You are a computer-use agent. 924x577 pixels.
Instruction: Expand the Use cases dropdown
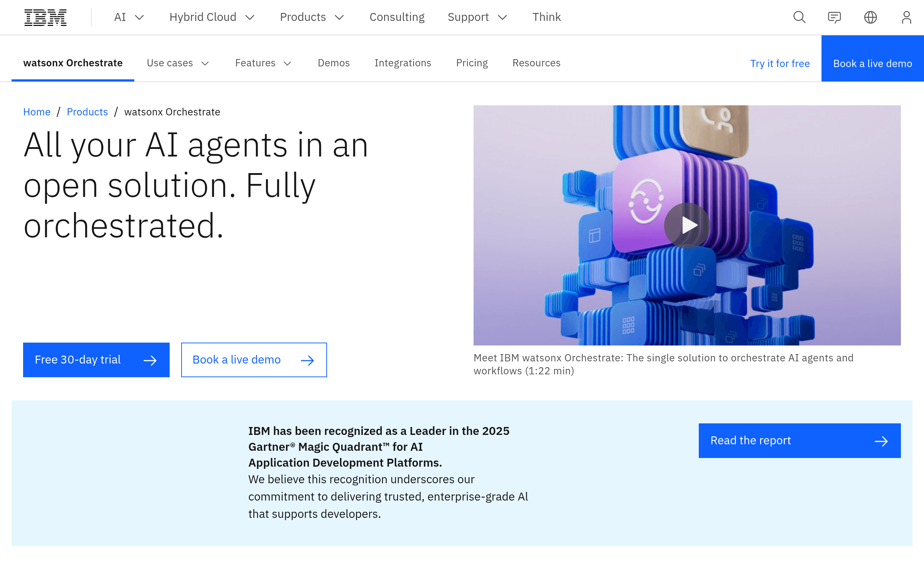point(178,63)
